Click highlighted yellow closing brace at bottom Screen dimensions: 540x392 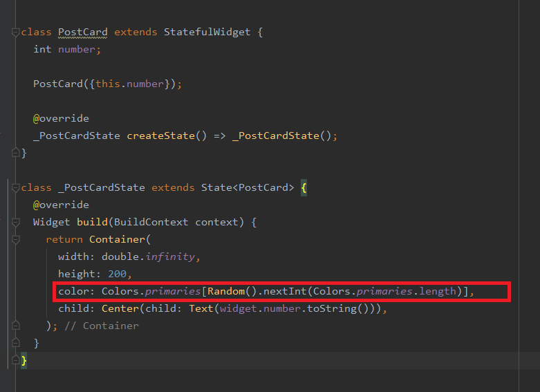pyautogui.click(x=24, y=361)
